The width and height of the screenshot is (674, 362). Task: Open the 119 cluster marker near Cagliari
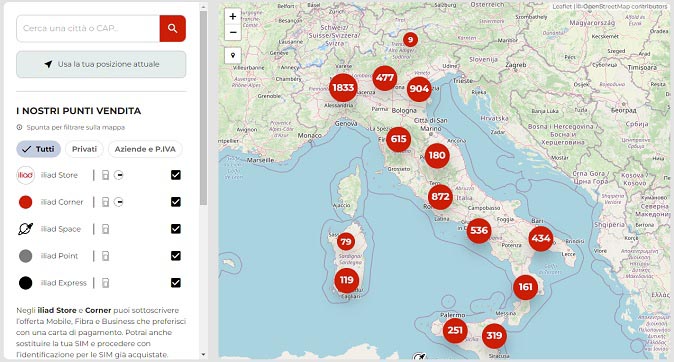(346, 280)
